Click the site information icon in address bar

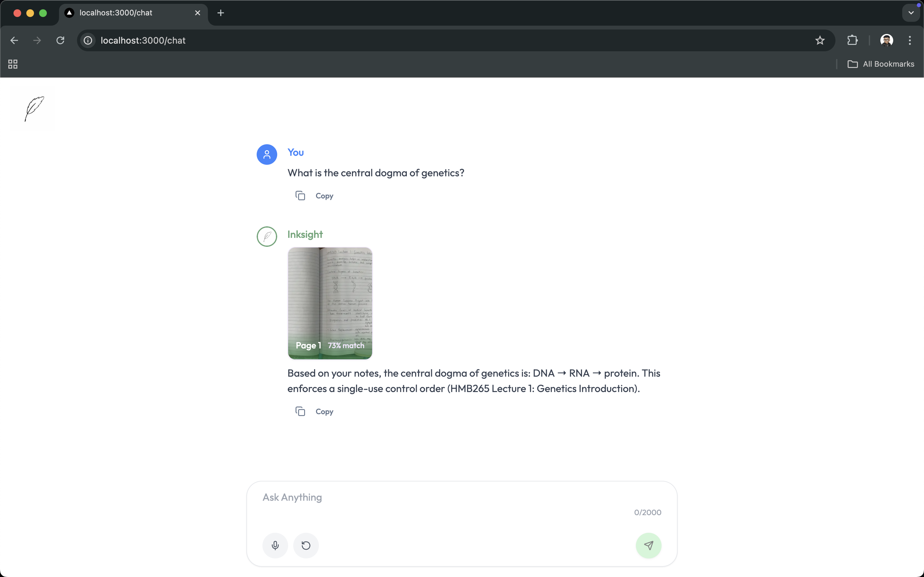tap(88, 40)
